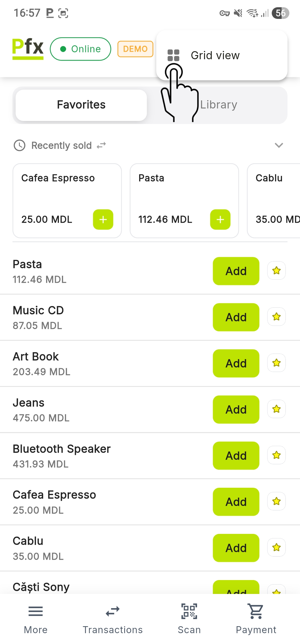Add Art Book to the cart
This screenshot has width=300, height=644.
click(236, 363)
